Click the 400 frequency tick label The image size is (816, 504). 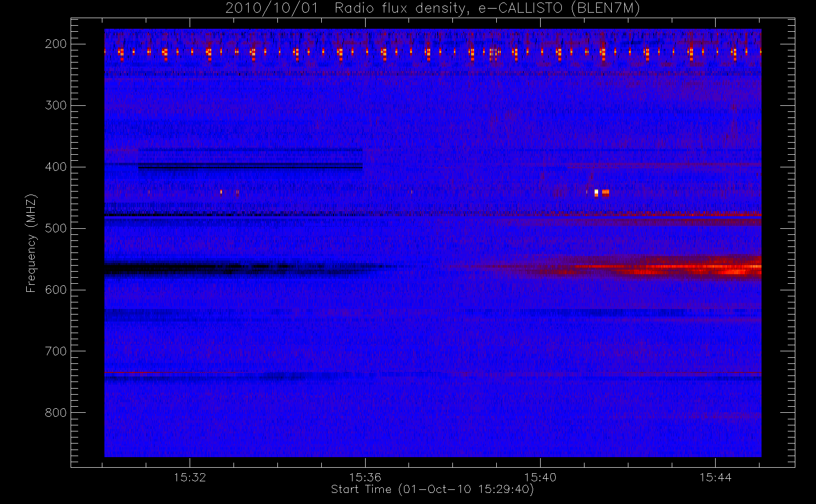click(x=56, y=167)
